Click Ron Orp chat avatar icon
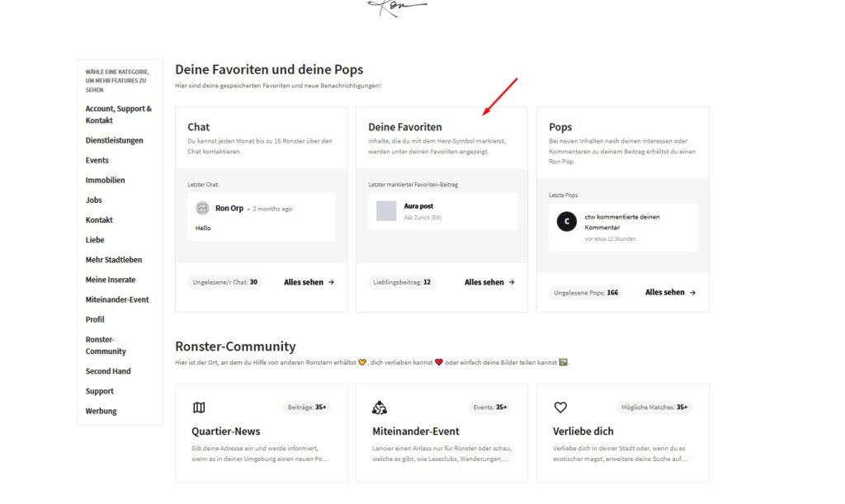This screenshot has width=845, height=504. point(202,209)
